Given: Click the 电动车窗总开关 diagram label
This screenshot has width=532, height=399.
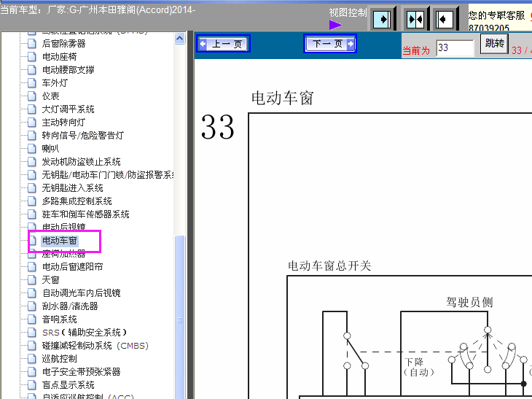Looking at the screenshot, I should click(329, 266).
